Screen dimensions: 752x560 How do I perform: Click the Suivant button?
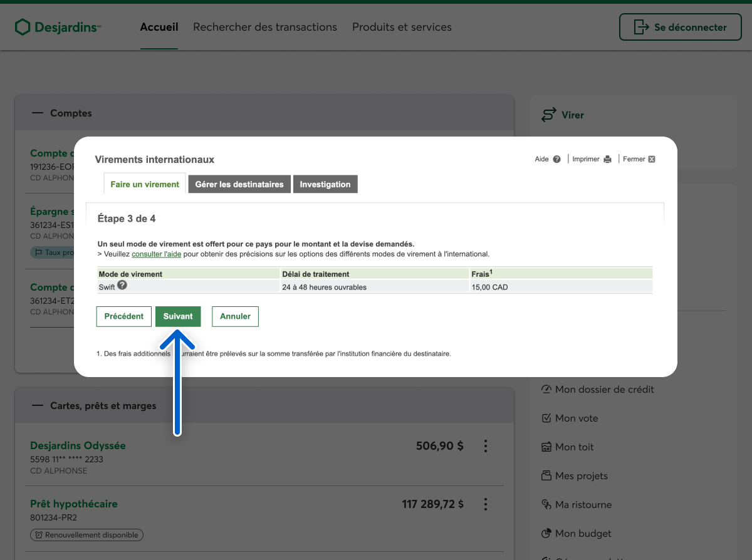178,316
